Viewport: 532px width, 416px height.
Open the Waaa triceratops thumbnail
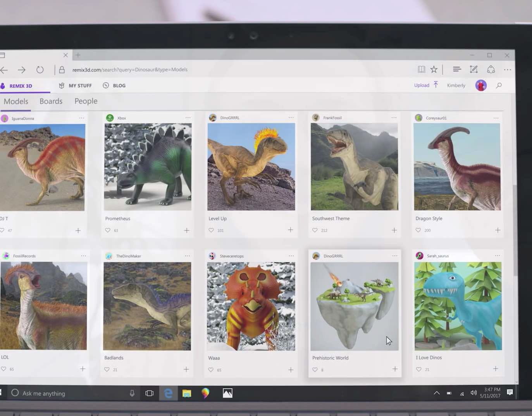(x=251, y=306)
